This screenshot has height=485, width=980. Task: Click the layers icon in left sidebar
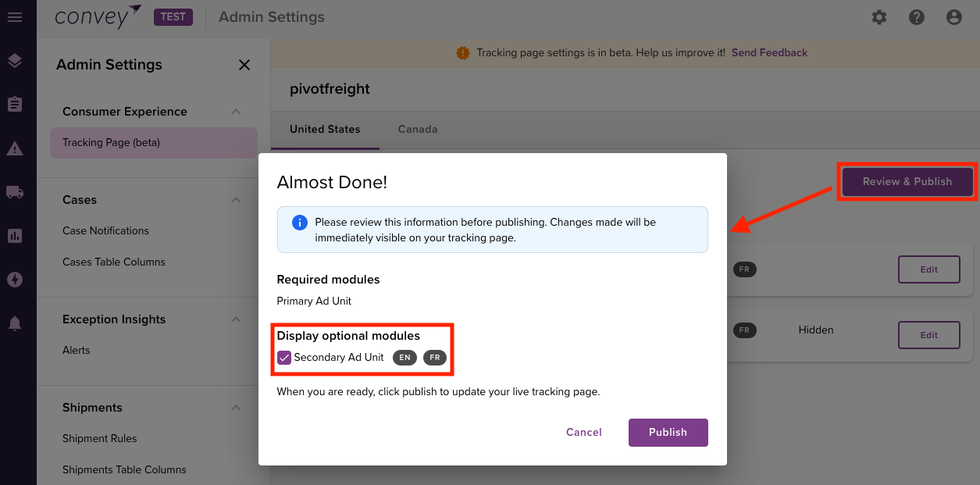[x=14, y=61]
